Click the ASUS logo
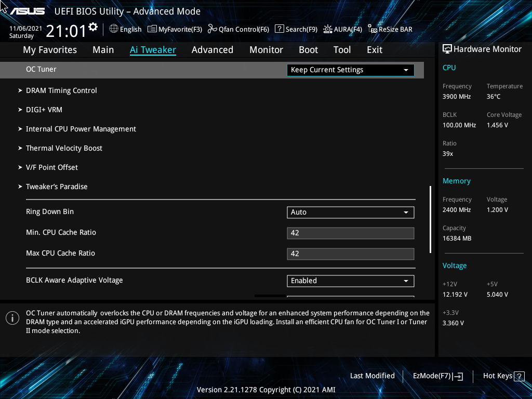 click(27, 11)
